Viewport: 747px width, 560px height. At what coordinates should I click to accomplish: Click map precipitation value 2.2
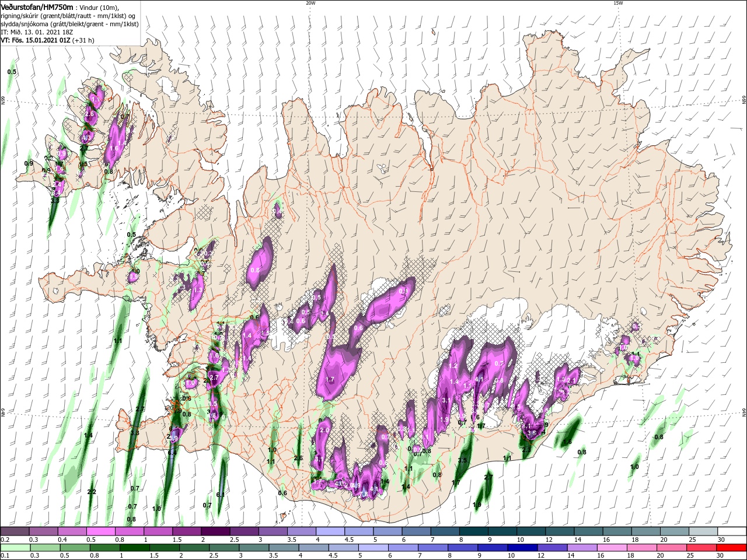coord(92,492)
